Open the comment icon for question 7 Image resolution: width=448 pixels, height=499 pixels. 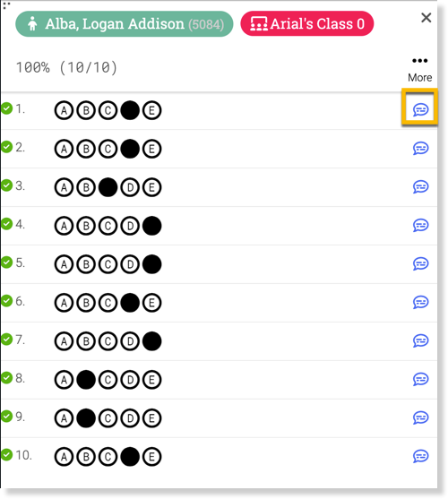pyautogui.click(x=420, y=340)
